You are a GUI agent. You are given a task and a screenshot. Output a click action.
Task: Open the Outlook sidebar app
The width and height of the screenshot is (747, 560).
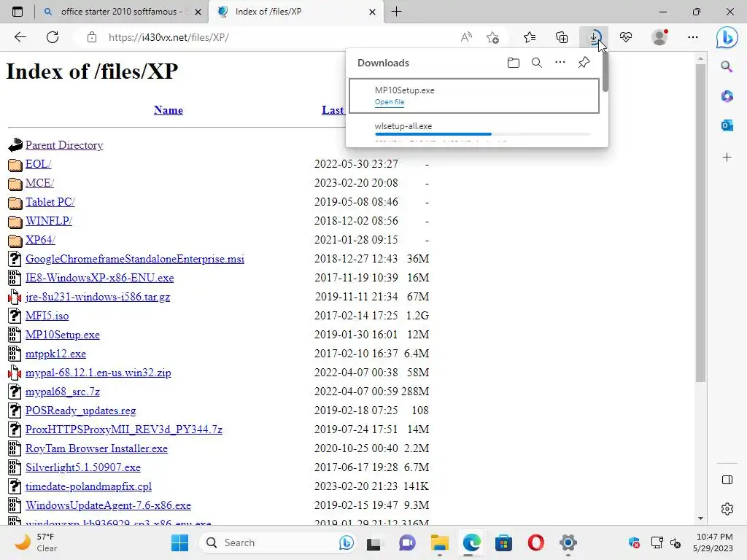tap(727, 125)
